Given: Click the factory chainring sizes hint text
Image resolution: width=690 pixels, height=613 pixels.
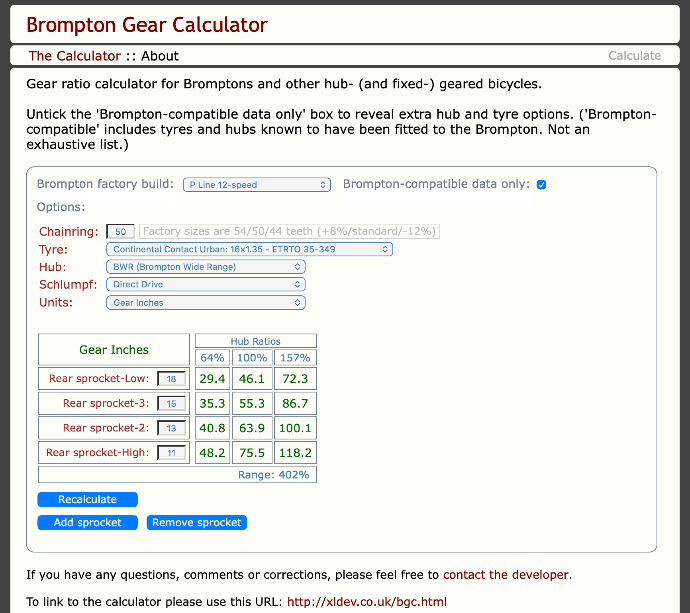Looking at the screenshot, I should coord(289,231).
